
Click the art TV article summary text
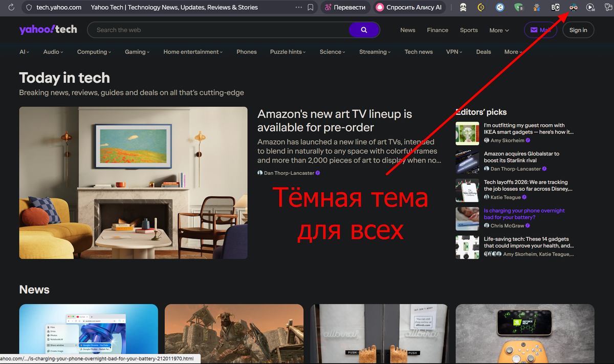349,151
